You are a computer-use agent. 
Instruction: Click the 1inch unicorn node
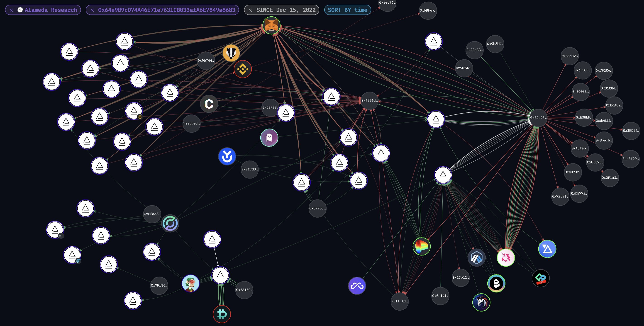[481, 302]
